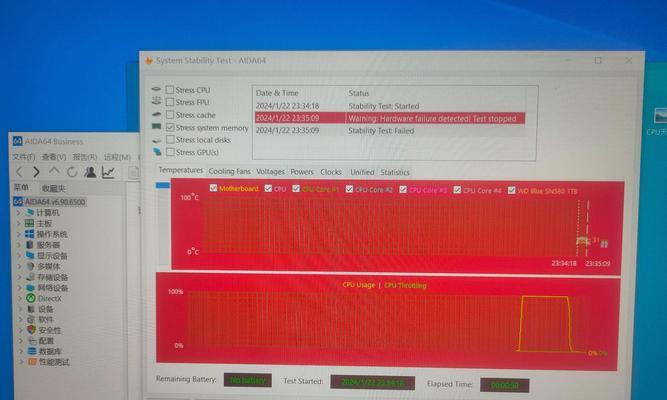Uncheck the WD Blue SN580 1TB checkbox
The image size is (667, 400).
pyautogui.click(x=512, y=190)
